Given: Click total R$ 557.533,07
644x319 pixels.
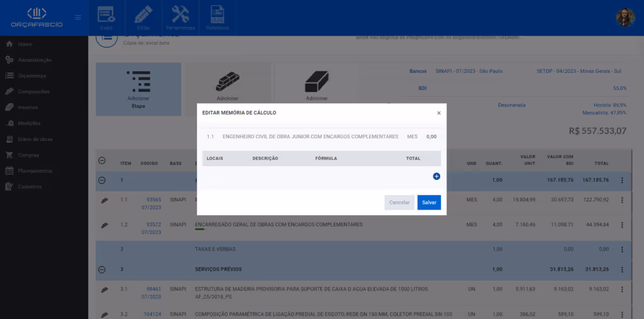Looking at the screenshot, I should tap(597, 131).
